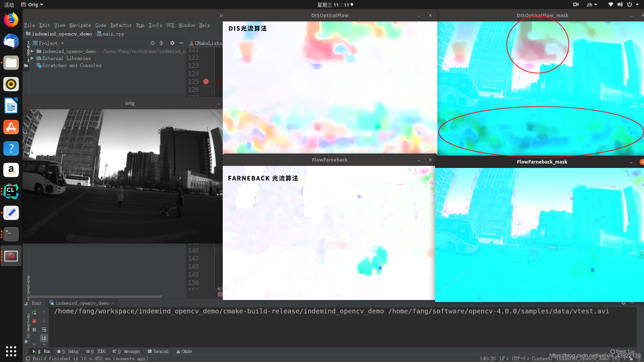
Task: Rerun indemind_opencv_demo with green rerun icon
Action: (x=34, y=312)
